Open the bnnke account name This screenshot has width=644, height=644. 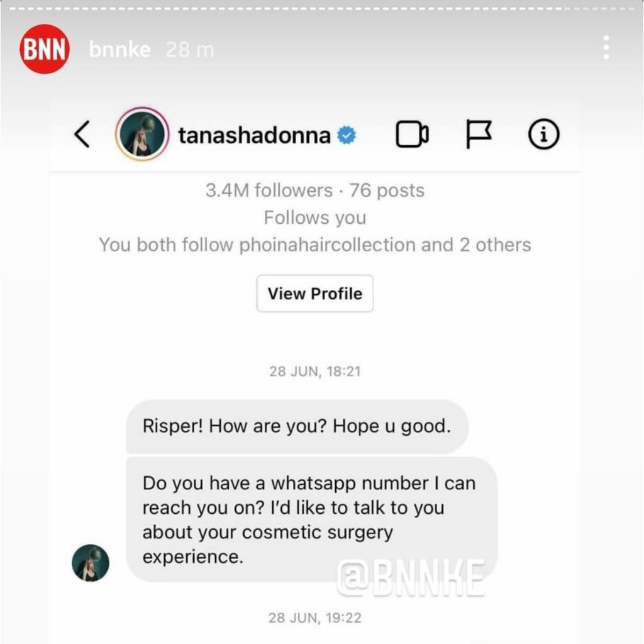click(x=119, y=50)
